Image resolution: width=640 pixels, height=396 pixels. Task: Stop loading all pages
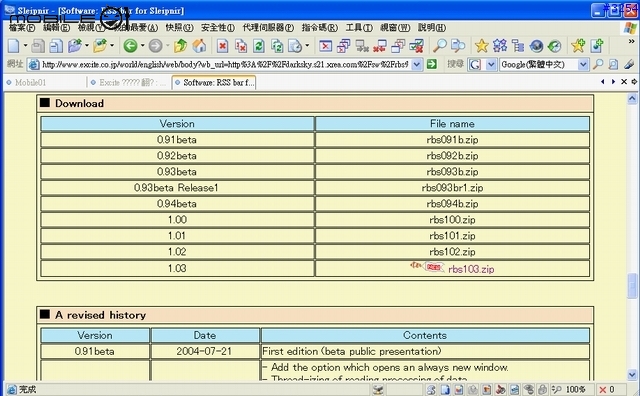pyautogui.click(x=241, y=46)
